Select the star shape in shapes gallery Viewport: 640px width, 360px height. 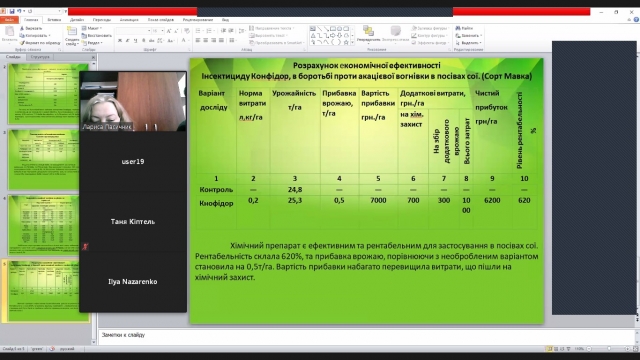(346, 42)
